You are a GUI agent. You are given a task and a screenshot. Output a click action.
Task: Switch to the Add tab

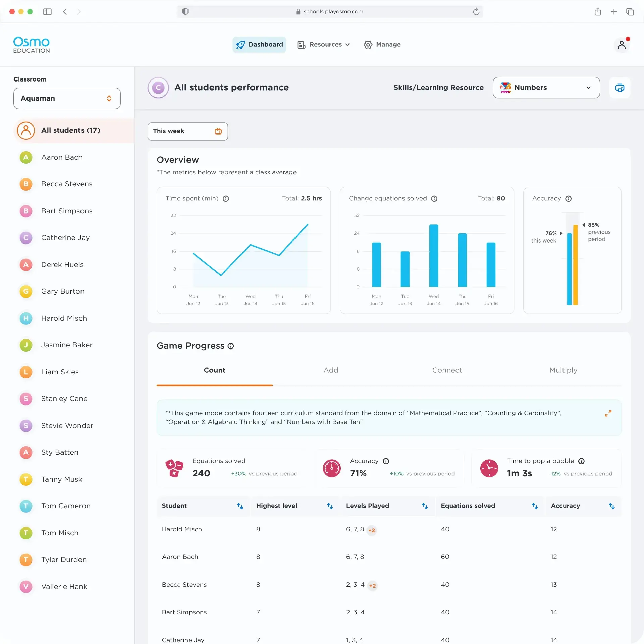331,370
